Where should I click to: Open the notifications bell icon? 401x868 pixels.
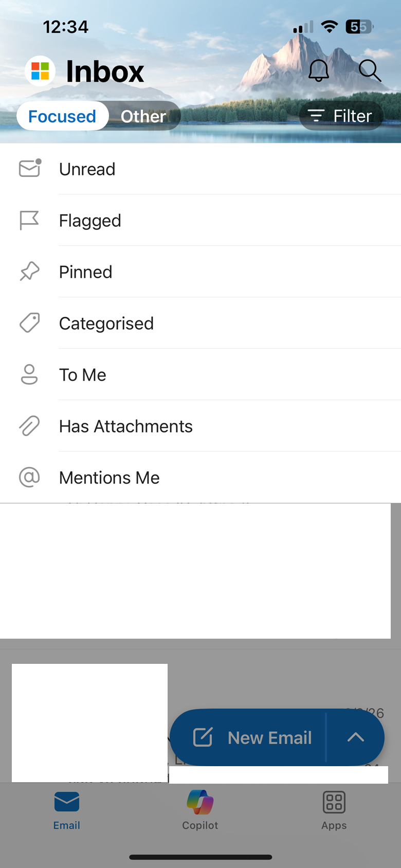319,70
